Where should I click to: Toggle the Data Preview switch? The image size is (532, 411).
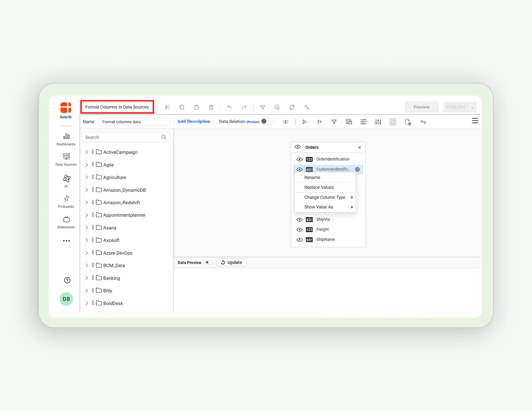(x=209, y=263)
